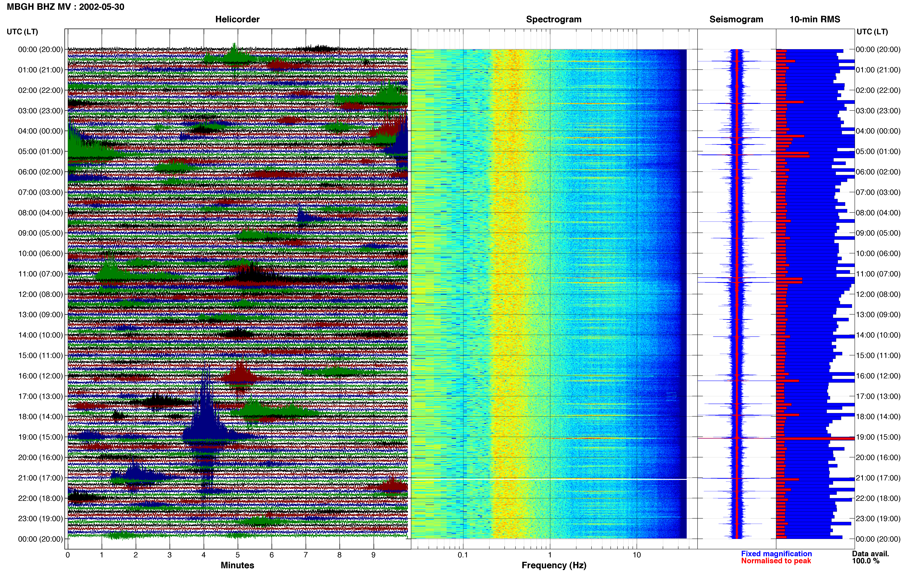Click minute tick label '8' on helicorder
Viewport: 924px width, 578px height.
tap(339, 555)
